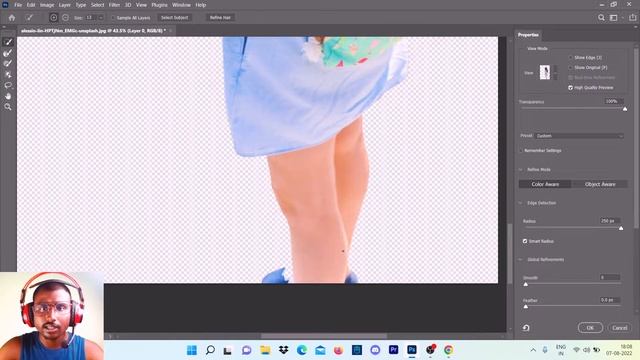
Task: Collapse the Refine Mode section
Action: tap(520, 169)
